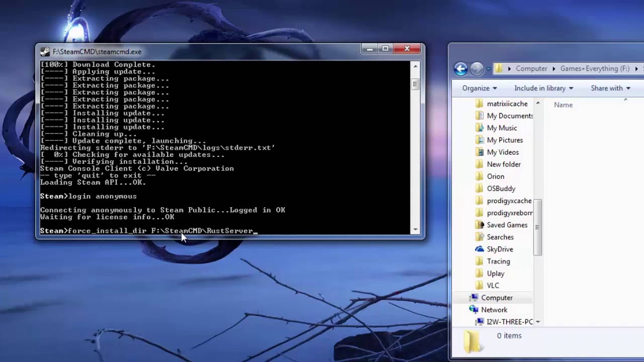Select the VLC folder
The image size is (644, 362).
[493, 286]
